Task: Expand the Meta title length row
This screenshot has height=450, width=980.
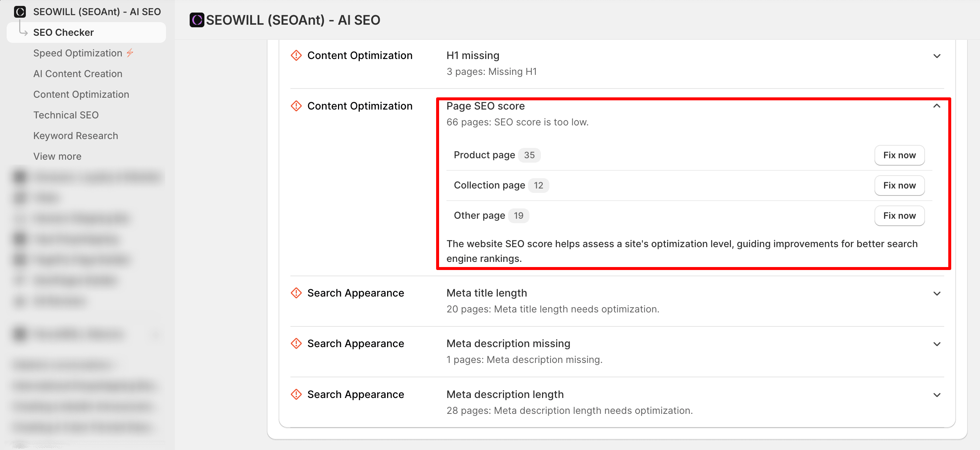Action: (x=936, y=294)
